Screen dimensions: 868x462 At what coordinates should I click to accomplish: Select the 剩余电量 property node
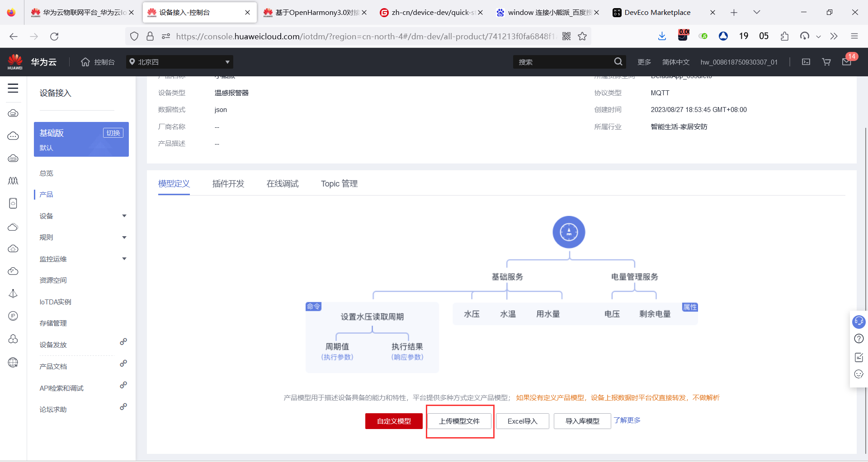[655, 314]
